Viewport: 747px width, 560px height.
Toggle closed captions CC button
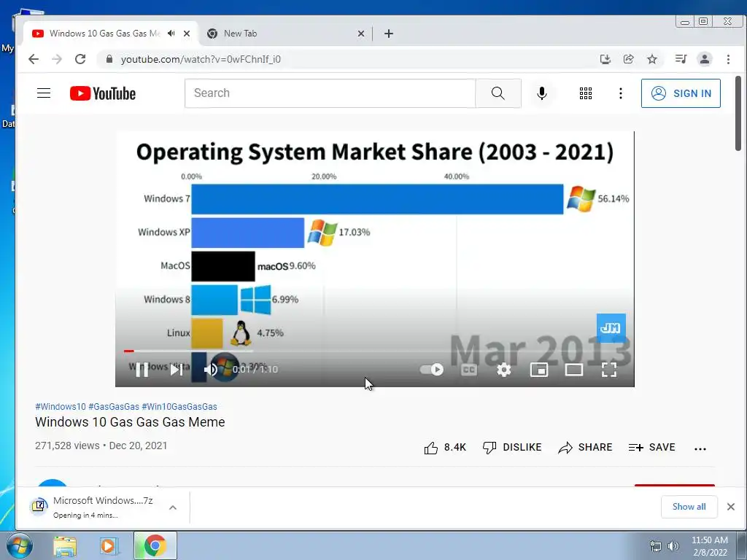tap(469, 370)
